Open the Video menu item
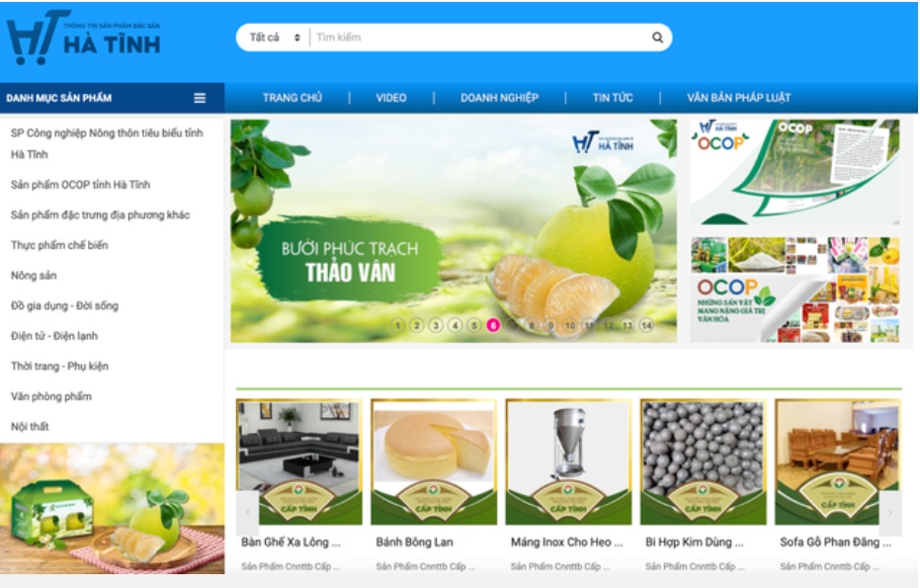 coord(391,98)
